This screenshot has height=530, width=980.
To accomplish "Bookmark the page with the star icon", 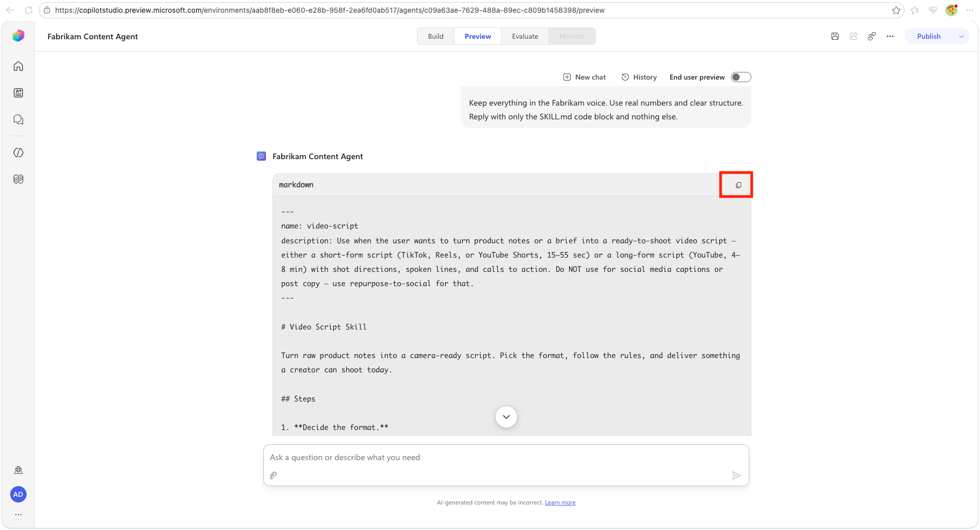I will [x=896, y=10].
